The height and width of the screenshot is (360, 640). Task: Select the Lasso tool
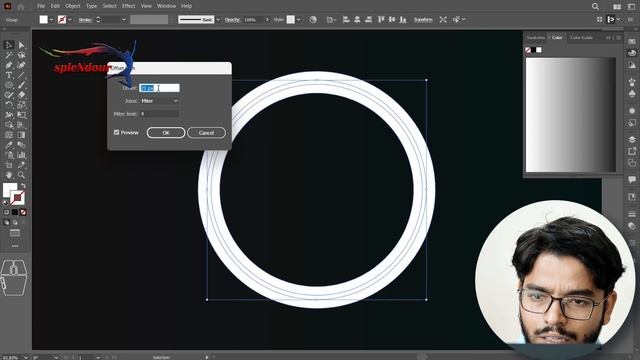coord(21,55)
